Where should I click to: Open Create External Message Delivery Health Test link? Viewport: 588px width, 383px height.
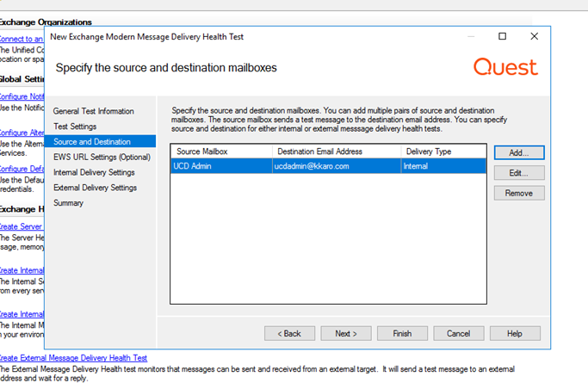(73, 358)
